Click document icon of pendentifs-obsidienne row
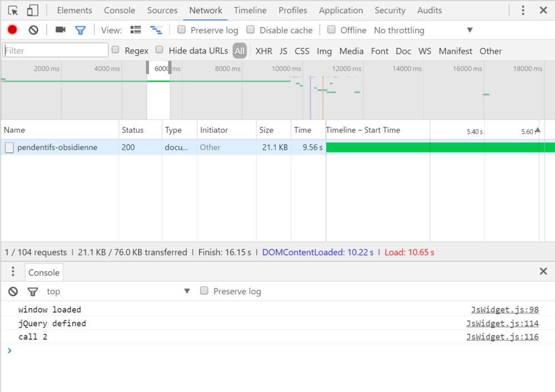The width and height of the screenshot is (555, 392). point(9,147)
